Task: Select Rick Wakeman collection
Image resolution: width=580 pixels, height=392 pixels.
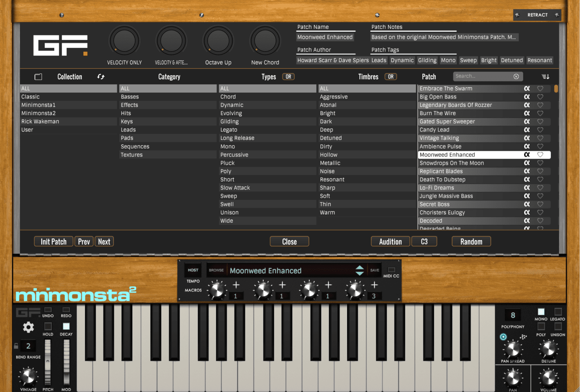Action: (x=40, y=121)
